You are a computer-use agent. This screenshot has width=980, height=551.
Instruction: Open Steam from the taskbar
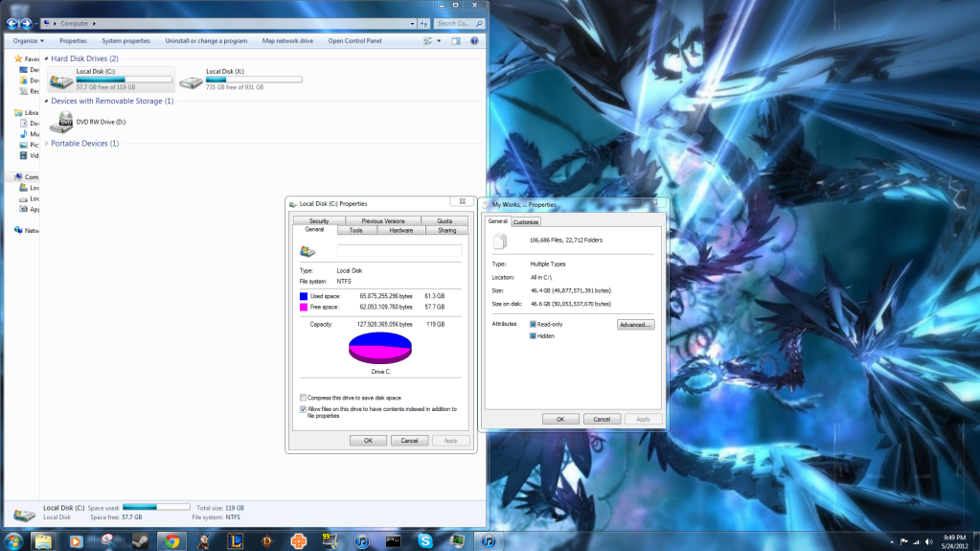point(140,541)
